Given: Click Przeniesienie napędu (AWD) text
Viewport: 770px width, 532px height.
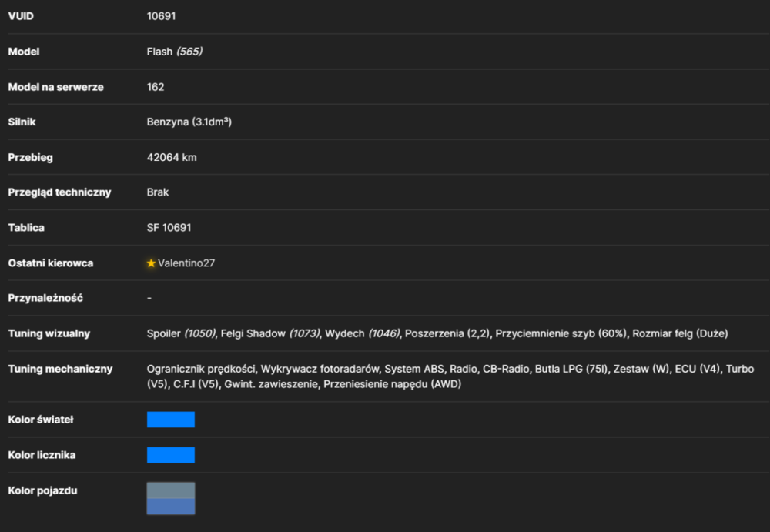Looking at the screenshot, I should 393,384.
